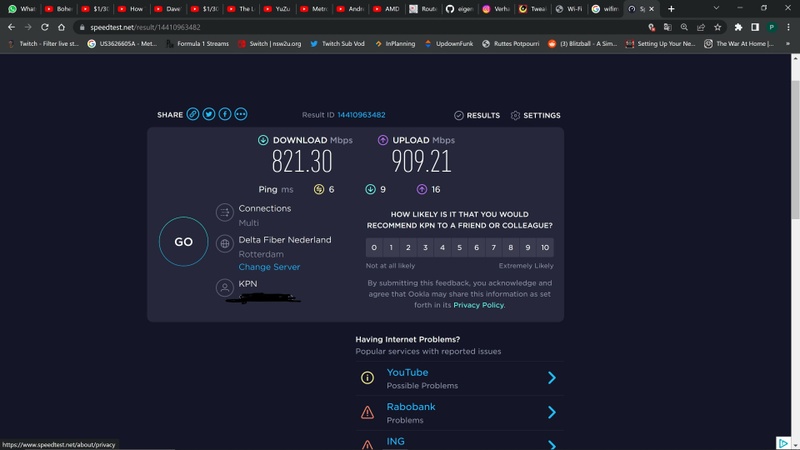The image size is (800, 450).
Task: Switch to the Wi-Fi tab
Action: click(x=569, y=9)
